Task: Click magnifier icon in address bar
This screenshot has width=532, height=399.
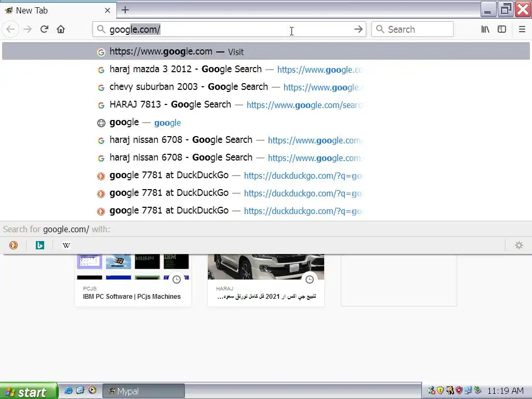Action: point(101,29)
